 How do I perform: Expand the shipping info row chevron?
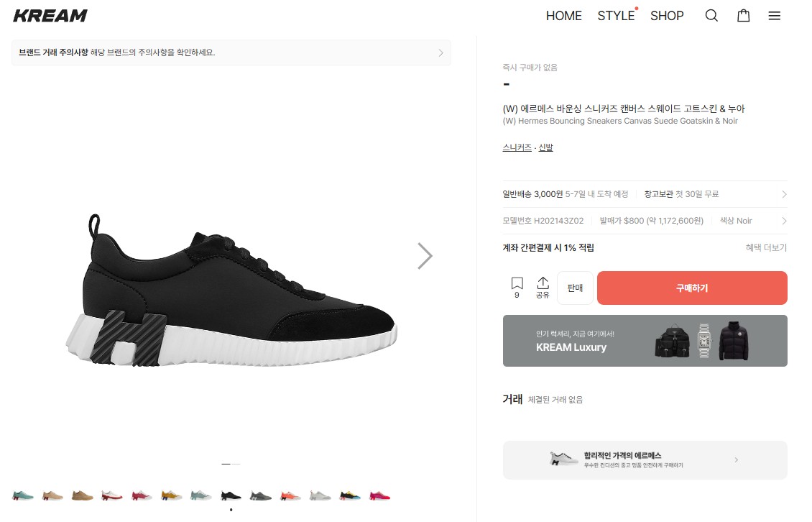[784, 194]
